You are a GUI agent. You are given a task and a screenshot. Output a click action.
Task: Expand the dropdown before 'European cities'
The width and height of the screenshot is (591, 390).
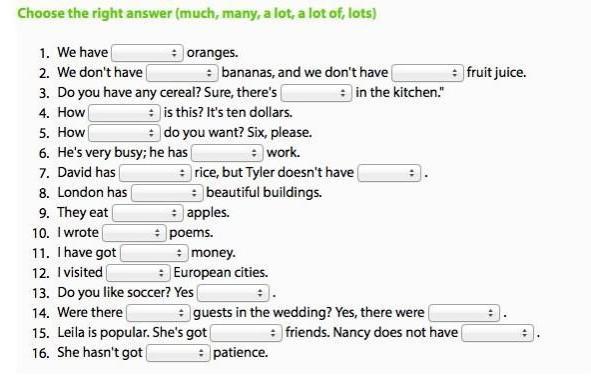tap(138, 273)
